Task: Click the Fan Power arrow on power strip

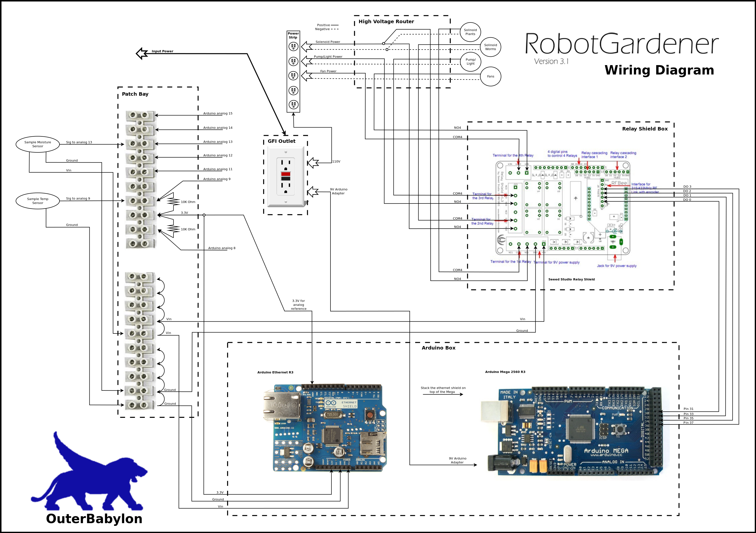Action: (x=307, y=76)
